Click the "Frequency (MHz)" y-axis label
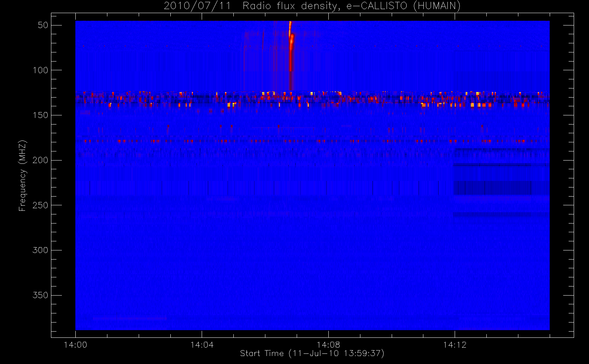 coord(23,175)
